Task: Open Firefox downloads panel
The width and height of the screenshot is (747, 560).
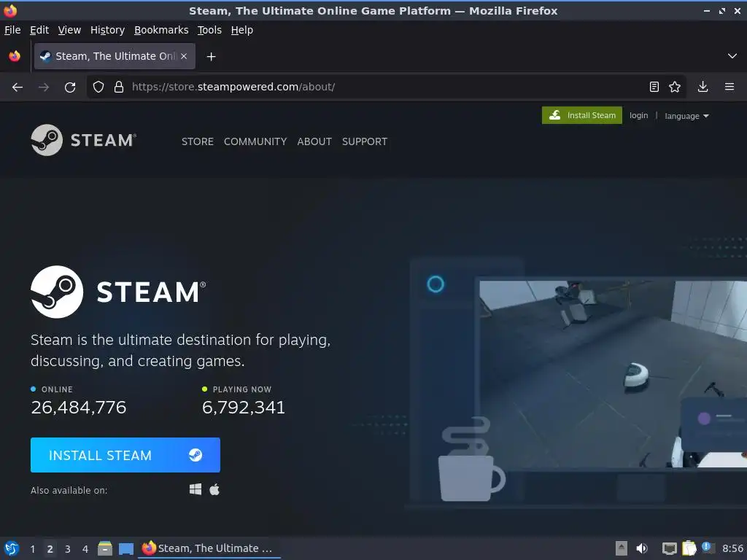Action: tap(703, 87)
